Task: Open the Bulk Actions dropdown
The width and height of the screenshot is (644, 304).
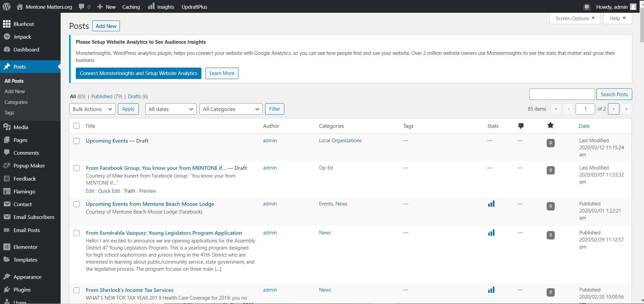Action: coord(92,109)
